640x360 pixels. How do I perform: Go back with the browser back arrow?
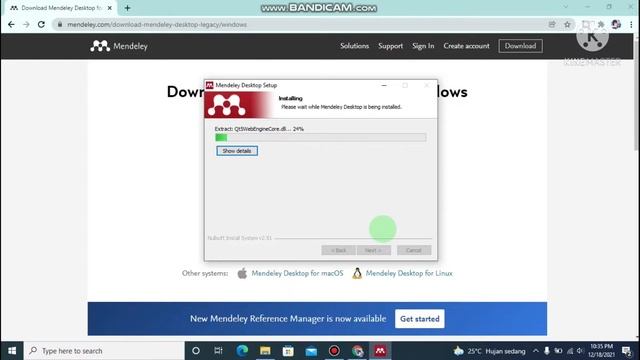(x=11, y=24)
